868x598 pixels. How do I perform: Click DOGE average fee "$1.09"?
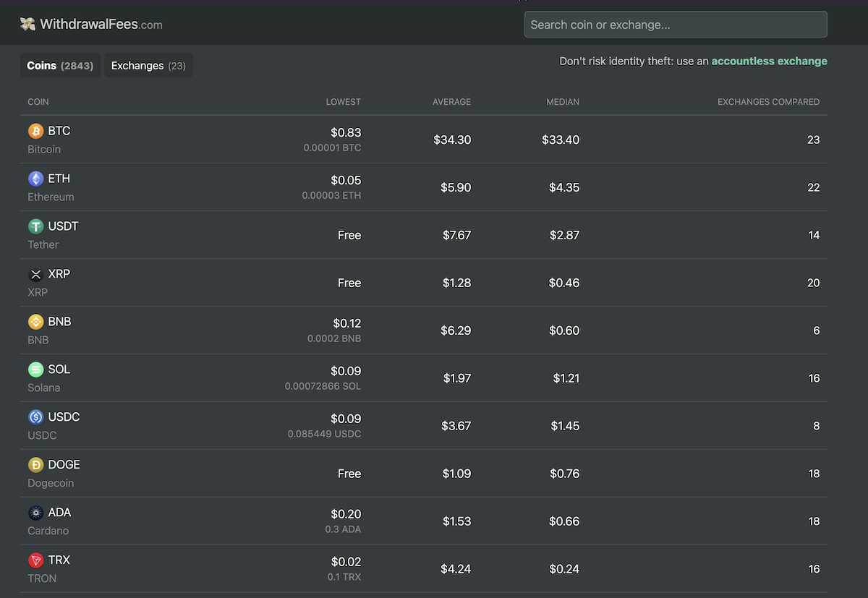coord(456,474)
